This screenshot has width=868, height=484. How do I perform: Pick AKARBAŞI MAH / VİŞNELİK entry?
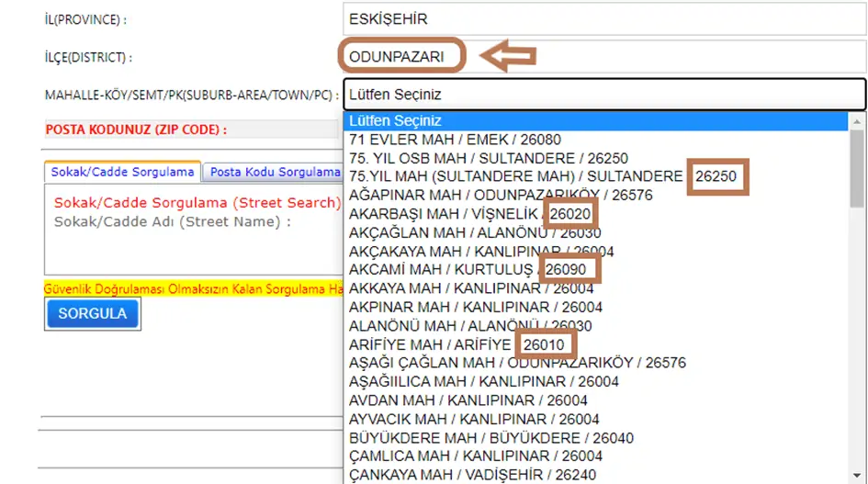coord(447,214)
